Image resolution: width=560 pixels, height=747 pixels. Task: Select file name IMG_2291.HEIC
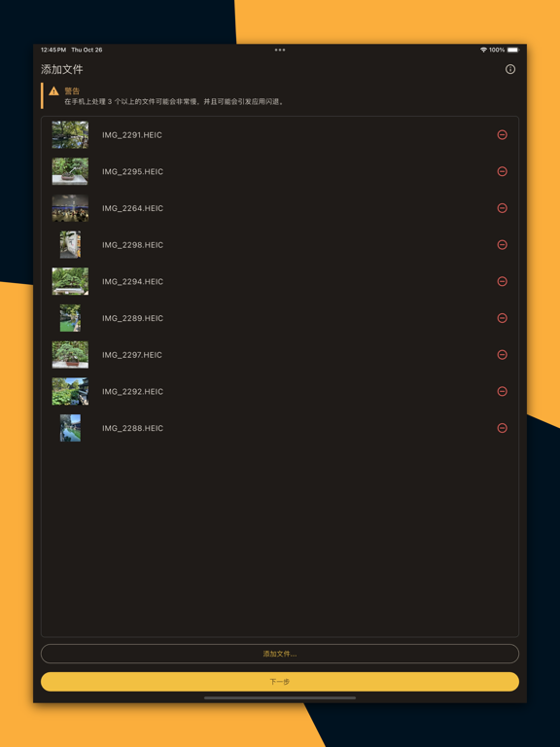click(x=132, y=135)
